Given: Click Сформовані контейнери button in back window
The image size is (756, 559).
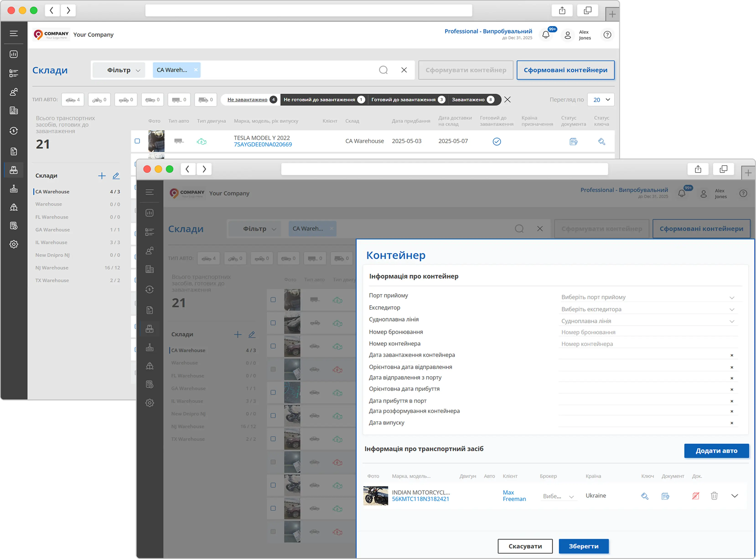Looking at the screenshot, I should [565, 70].
